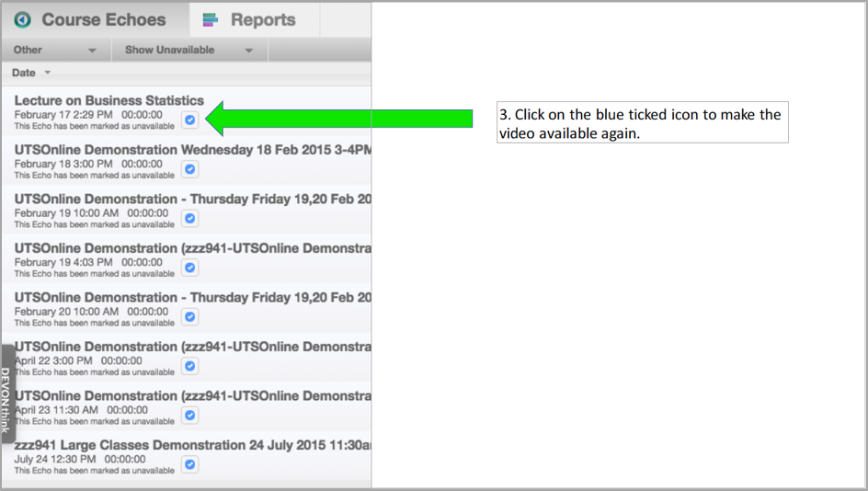
Task: Make Lecture on Business Statistics echo available
Action: pyautogui.click(x=189, y=120)
